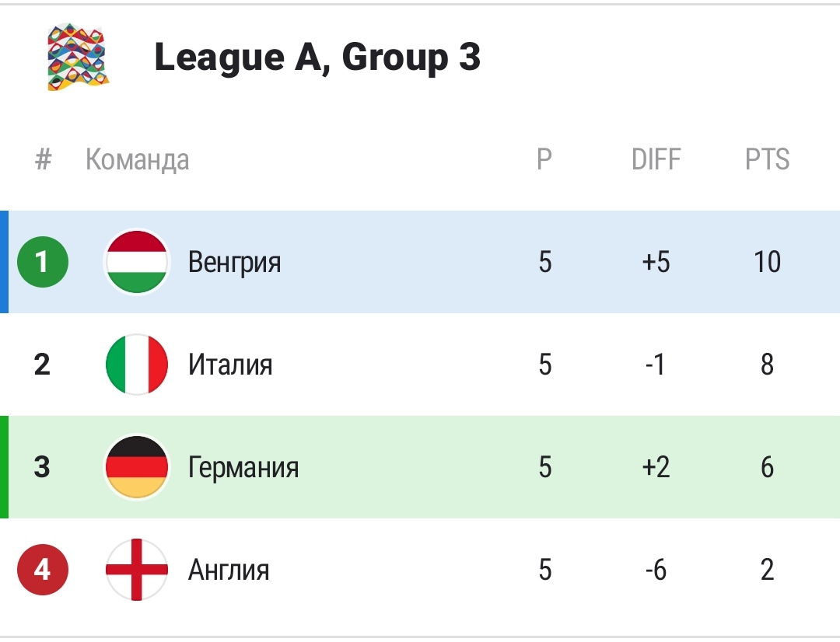Tap the Germany flag icon

pyautogui.click(x=137, y=467)
